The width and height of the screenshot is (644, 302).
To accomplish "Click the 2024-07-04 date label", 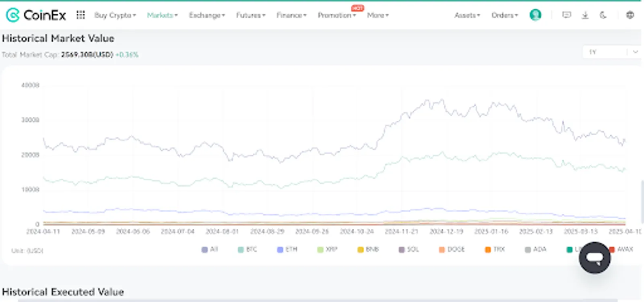I will [x=178, y=232].
